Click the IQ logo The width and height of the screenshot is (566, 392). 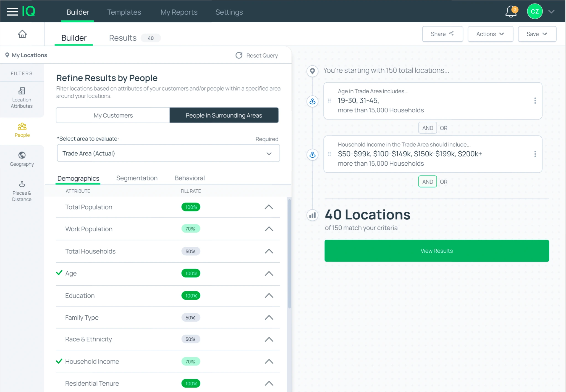[29, 12]
